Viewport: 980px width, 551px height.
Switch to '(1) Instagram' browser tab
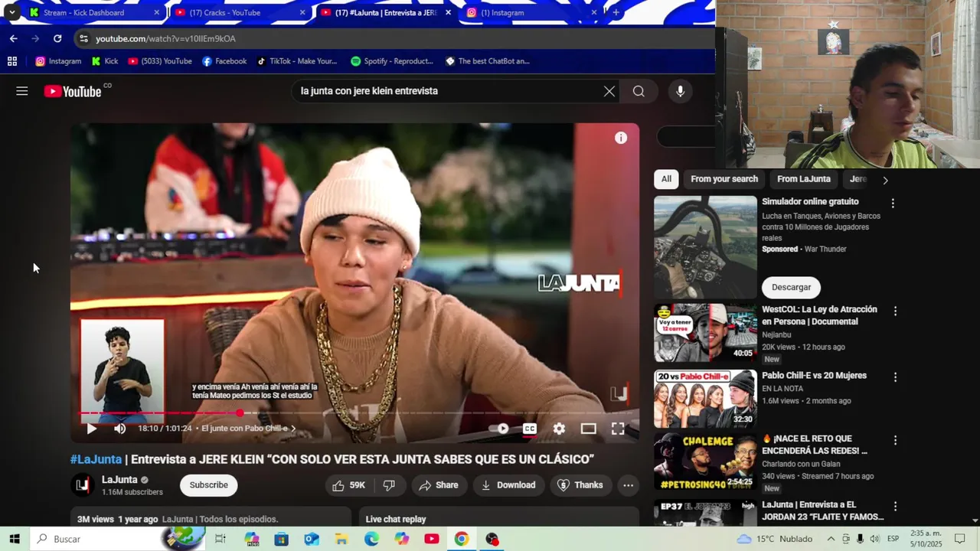click(531, 12)
